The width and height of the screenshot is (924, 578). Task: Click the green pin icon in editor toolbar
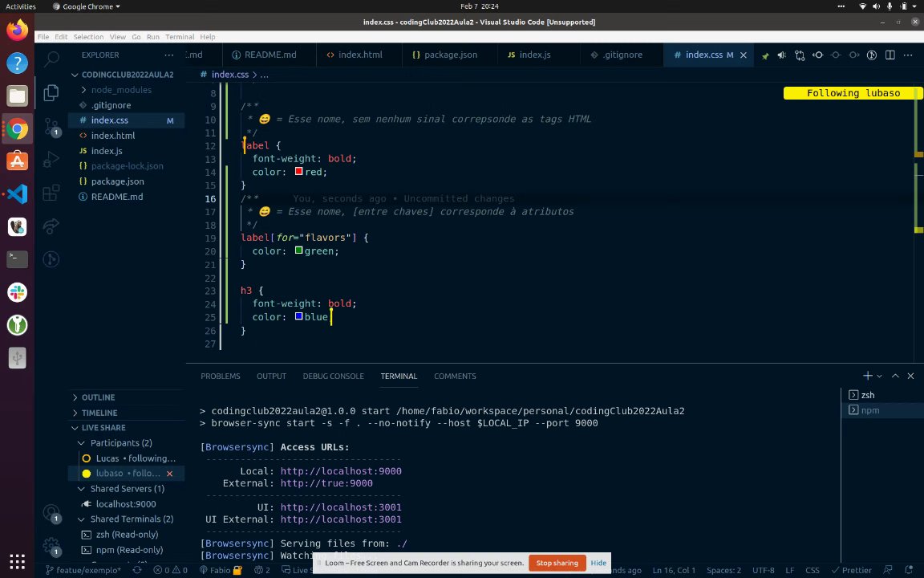pyautogui.click(x=765, y=55)
